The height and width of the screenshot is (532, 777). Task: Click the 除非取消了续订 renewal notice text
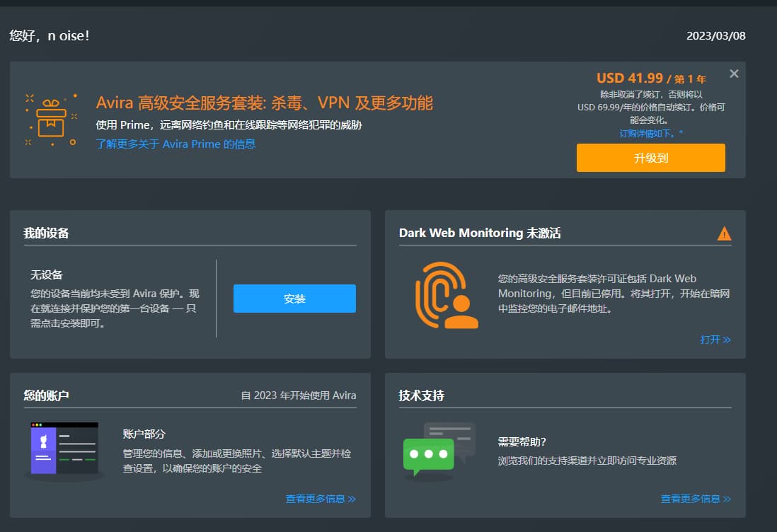coord(650,107)
